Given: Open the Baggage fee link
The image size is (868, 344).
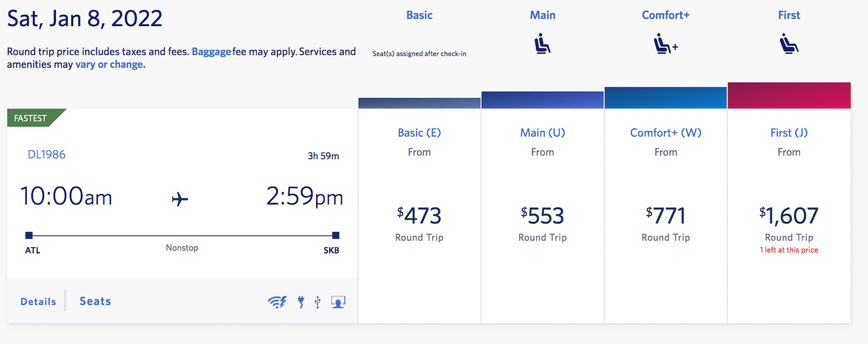Looking at the screenshot, I should click(211, 52).
